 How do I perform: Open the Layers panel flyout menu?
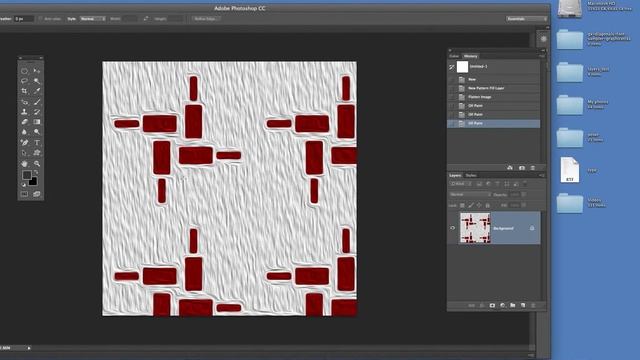(x=542, y=176)
